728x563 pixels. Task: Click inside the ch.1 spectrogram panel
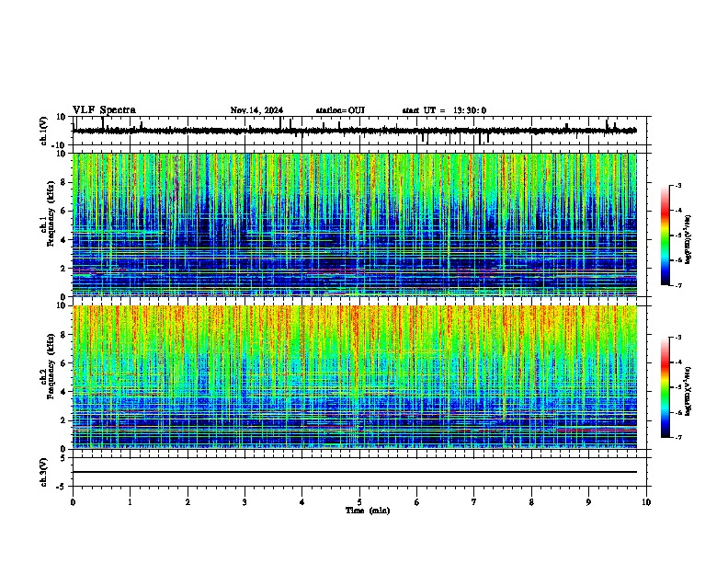[x=355, y=224]
